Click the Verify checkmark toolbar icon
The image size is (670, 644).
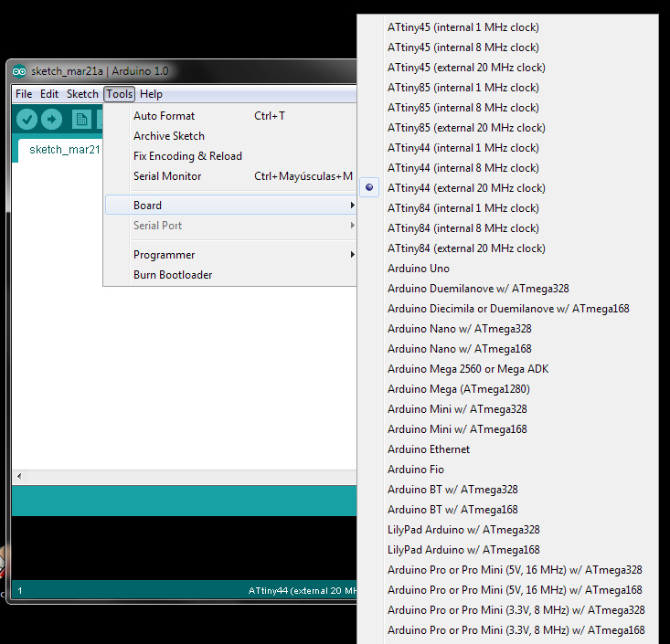tap(27, 119)
